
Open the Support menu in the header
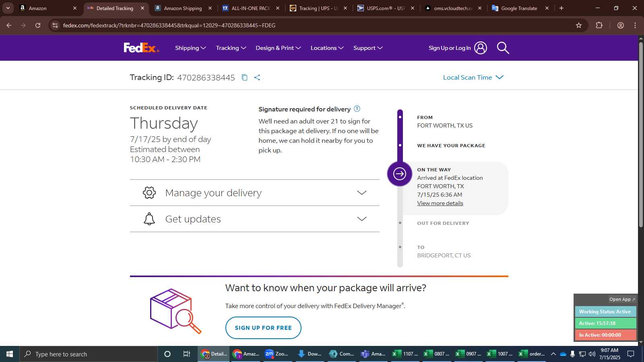coord(368,48)
